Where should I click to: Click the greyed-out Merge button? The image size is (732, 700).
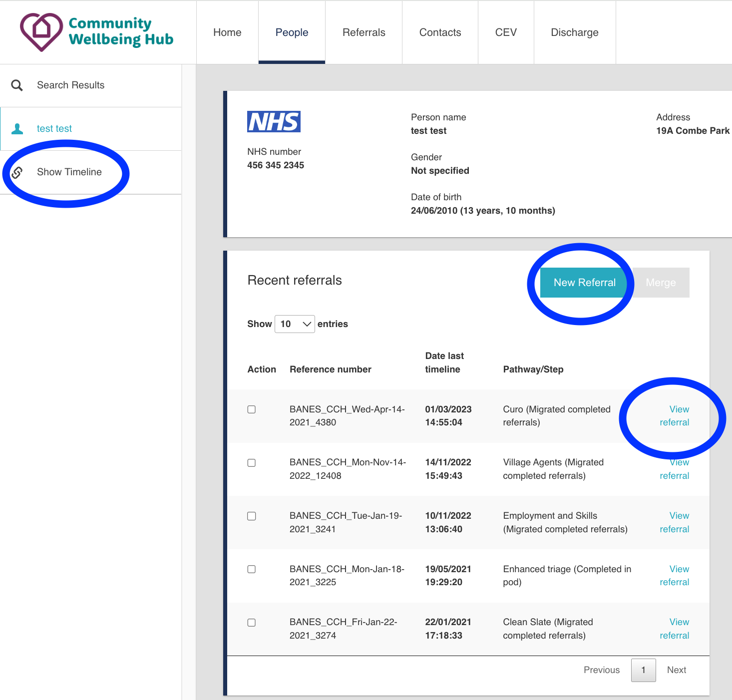661,283
